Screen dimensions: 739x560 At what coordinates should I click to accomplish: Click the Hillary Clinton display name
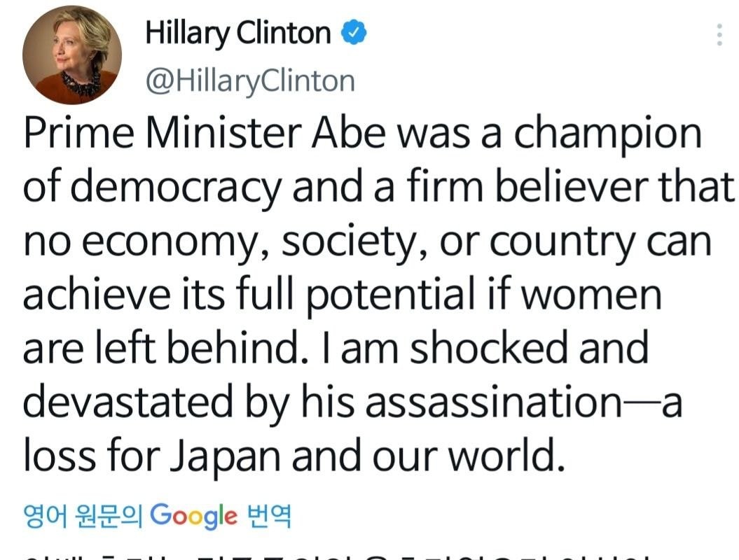pyautogui.click(x=237, y=33)
